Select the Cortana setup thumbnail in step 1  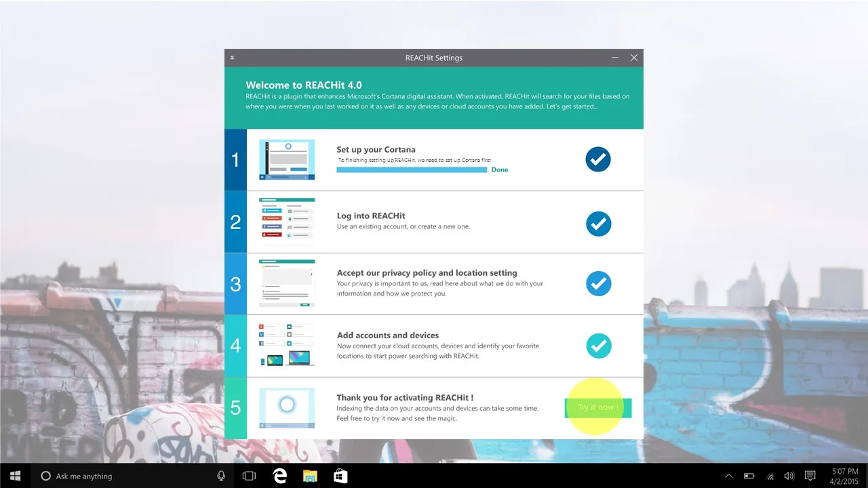pos(287,160)
